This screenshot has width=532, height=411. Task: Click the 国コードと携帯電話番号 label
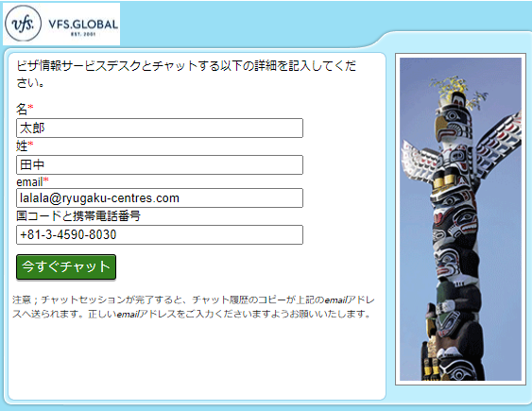point(78,216)
